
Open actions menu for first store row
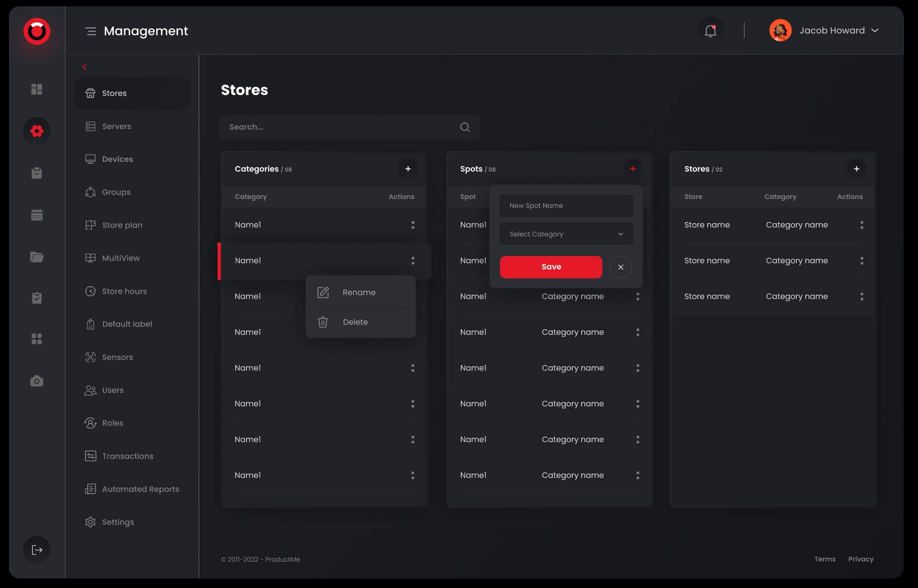point(861,225)
